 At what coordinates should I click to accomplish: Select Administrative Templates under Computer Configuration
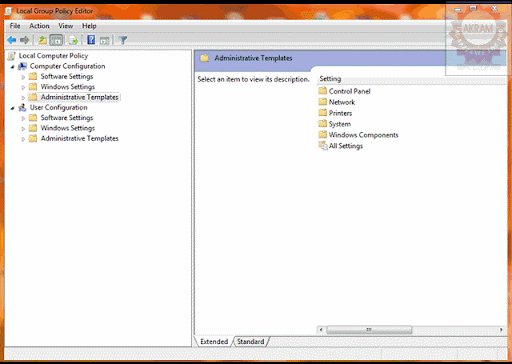(79, 97)
